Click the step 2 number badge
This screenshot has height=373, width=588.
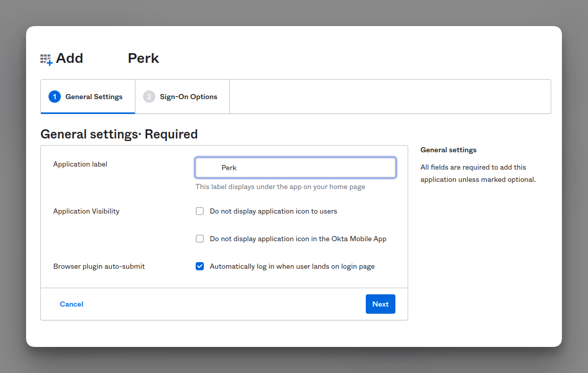pyautogui.click(x=149, y=97)
